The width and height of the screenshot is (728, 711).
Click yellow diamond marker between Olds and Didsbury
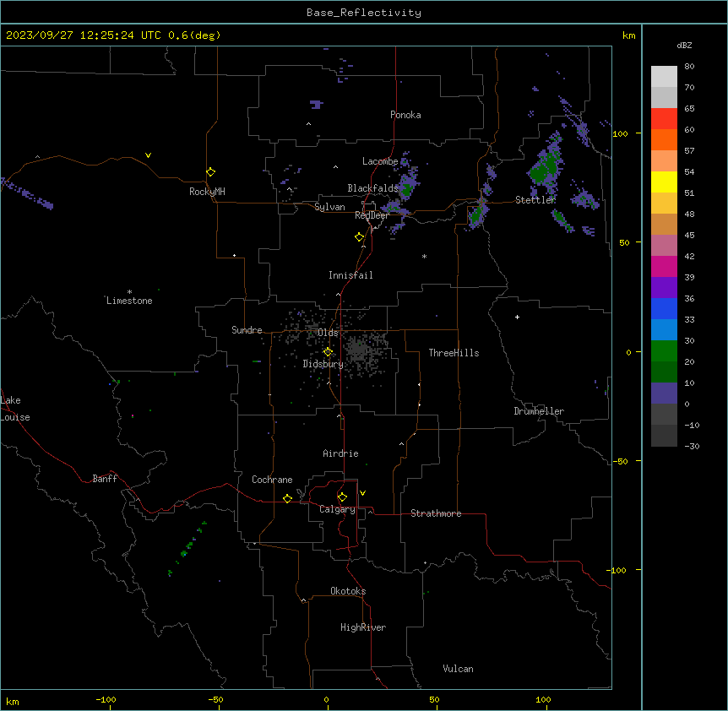coord(328,352)
